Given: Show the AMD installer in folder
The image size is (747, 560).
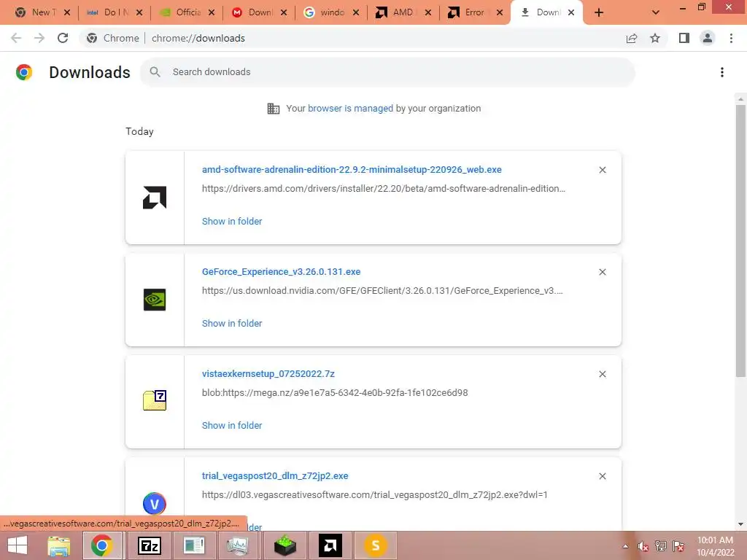Looking at the screenshot, I should 232,221.
